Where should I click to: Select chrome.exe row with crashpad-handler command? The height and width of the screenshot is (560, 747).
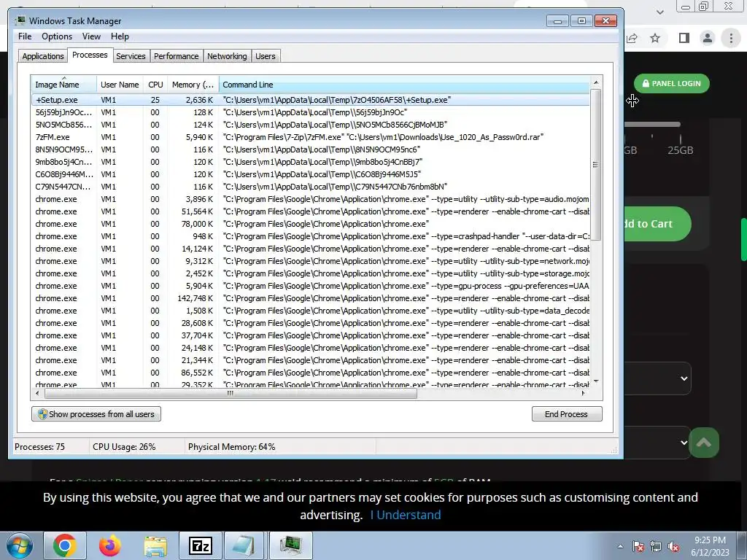click(311, 236)
